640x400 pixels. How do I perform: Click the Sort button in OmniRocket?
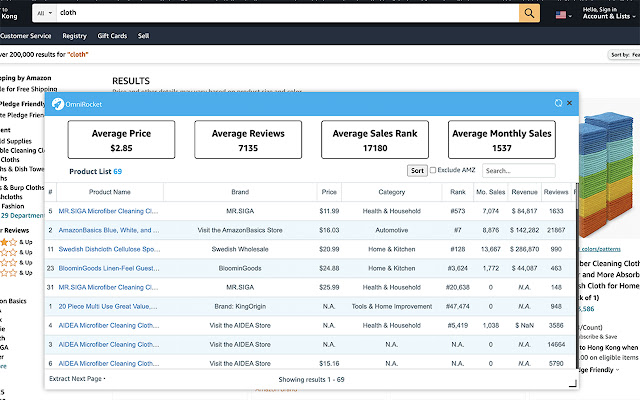[417, 171]
